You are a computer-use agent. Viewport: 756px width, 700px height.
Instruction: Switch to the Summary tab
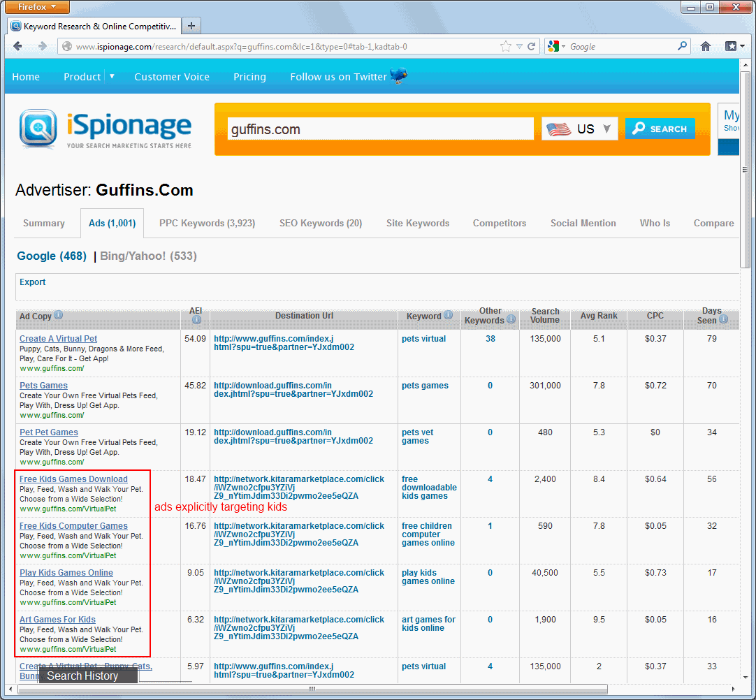pos(44,224)
